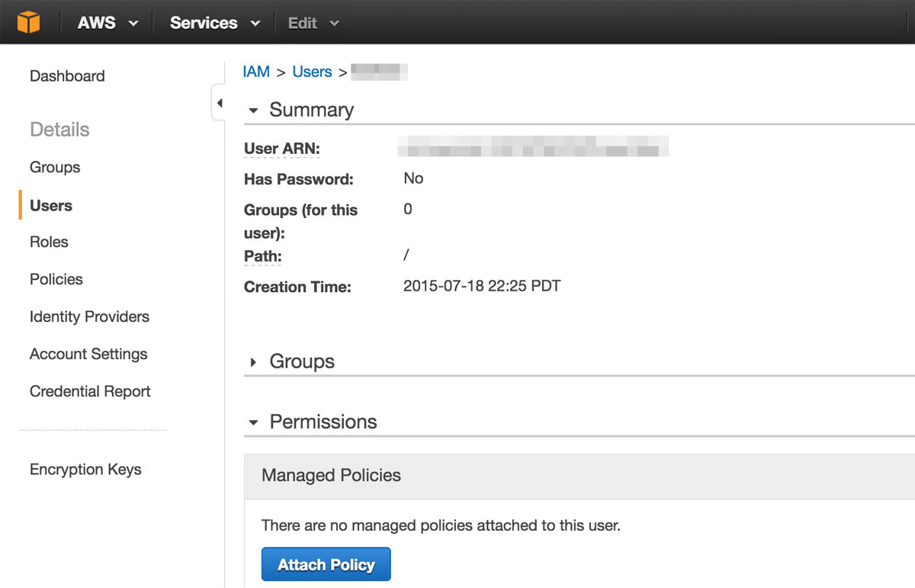Click the Users breadcrumb link
915x588 pixels.
click(x=312, y=72)
